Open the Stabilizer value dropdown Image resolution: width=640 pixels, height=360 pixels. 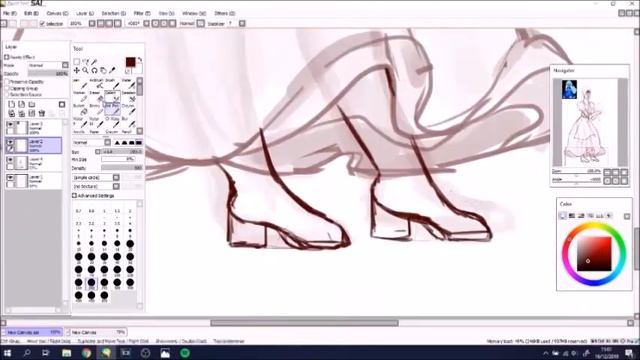(x=242, y=24)
